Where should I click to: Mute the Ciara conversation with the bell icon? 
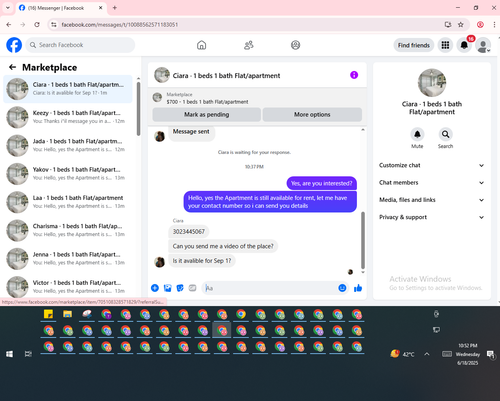(417, 134)
